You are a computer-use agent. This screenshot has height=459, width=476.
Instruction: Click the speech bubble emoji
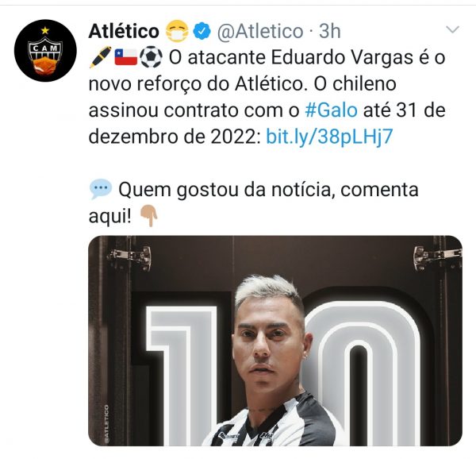101,189
